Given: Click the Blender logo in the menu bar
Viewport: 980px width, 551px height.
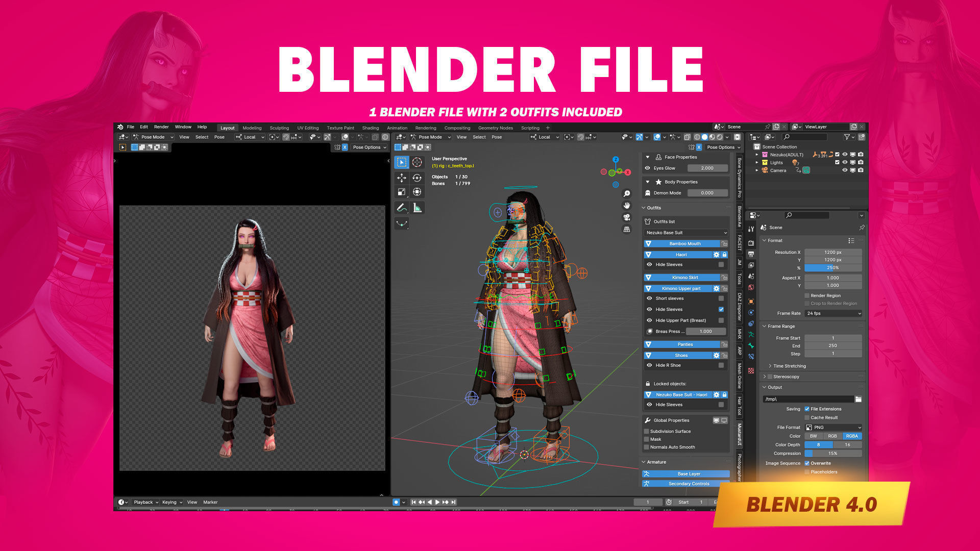Looking at the screenshot, I should click(120, 127).
